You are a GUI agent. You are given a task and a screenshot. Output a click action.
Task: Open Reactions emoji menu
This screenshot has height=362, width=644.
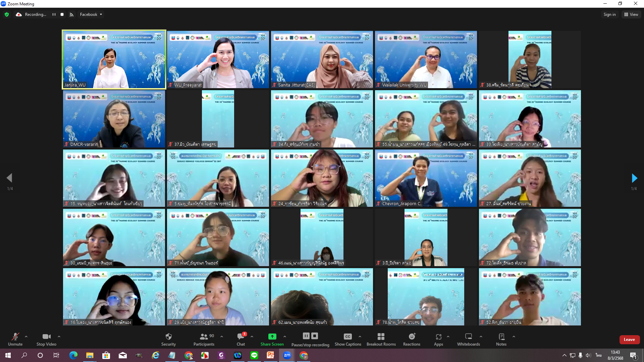coord(412,337)
